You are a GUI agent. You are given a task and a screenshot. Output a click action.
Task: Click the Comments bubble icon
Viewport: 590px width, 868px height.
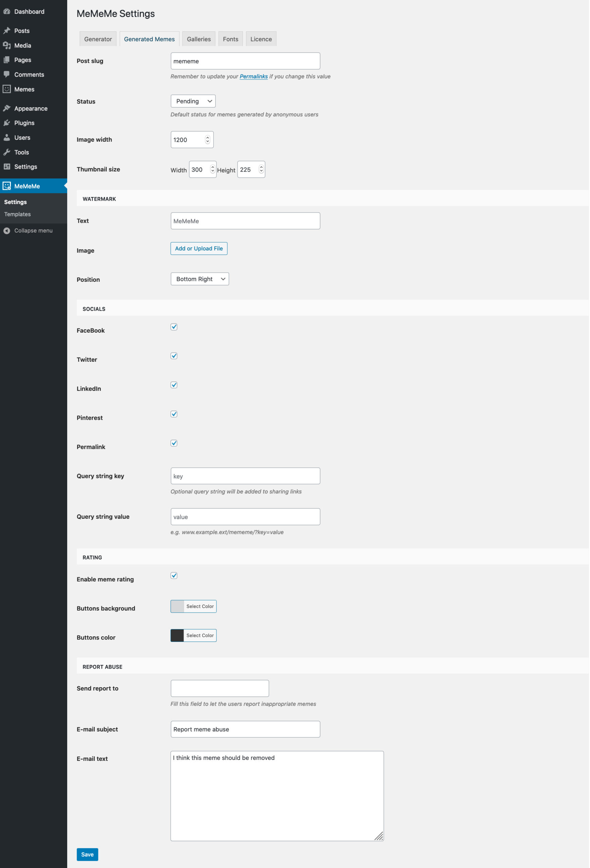click(x=7, y=74)
